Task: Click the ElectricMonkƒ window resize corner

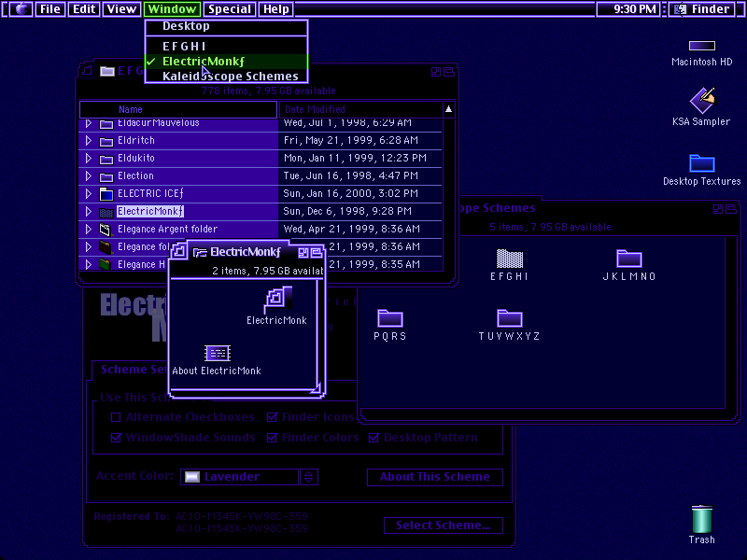Action: tap(317, 388)
